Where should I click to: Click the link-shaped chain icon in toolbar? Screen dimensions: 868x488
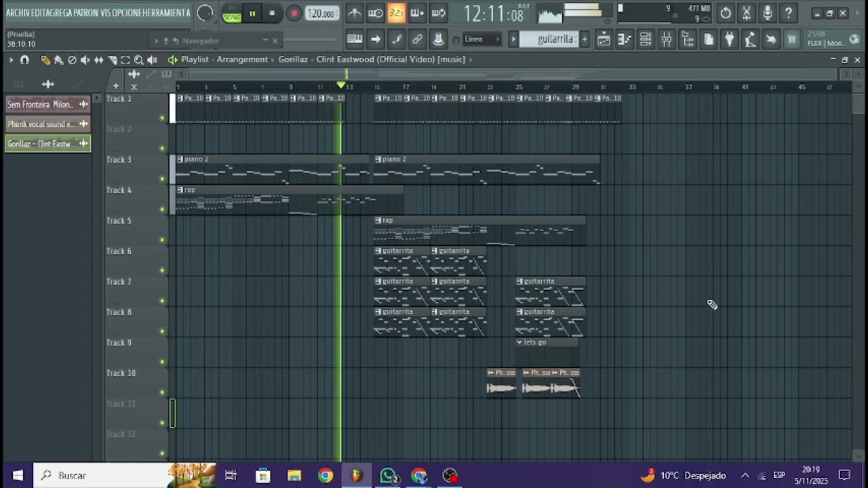click(x=417, y=39)
